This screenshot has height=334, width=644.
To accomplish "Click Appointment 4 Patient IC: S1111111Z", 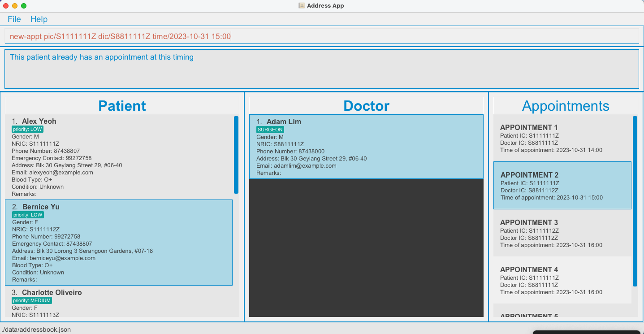I will point(529,278).
